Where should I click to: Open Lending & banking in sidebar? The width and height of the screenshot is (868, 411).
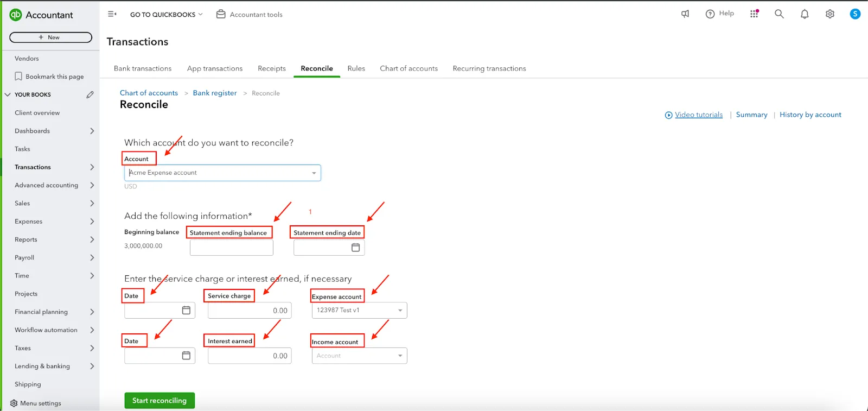42,366
